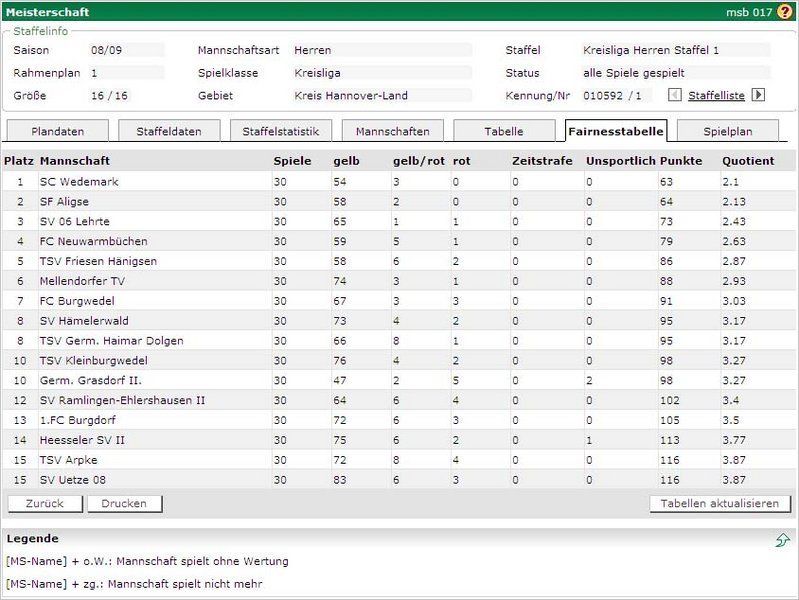Open the Spielplan tab

[x=728, y=131]
